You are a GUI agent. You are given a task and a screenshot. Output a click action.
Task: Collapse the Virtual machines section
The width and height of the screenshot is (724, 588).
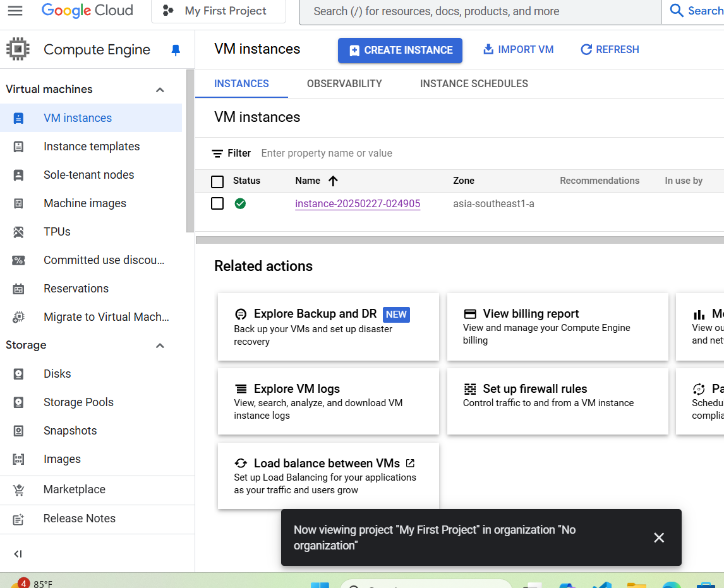(160, 90)
